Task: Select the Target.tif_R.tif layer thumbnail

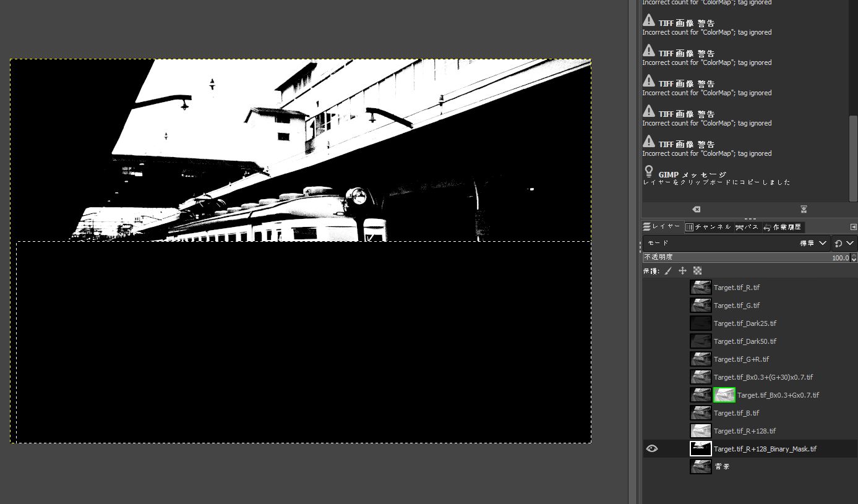Action: point(701,288)
